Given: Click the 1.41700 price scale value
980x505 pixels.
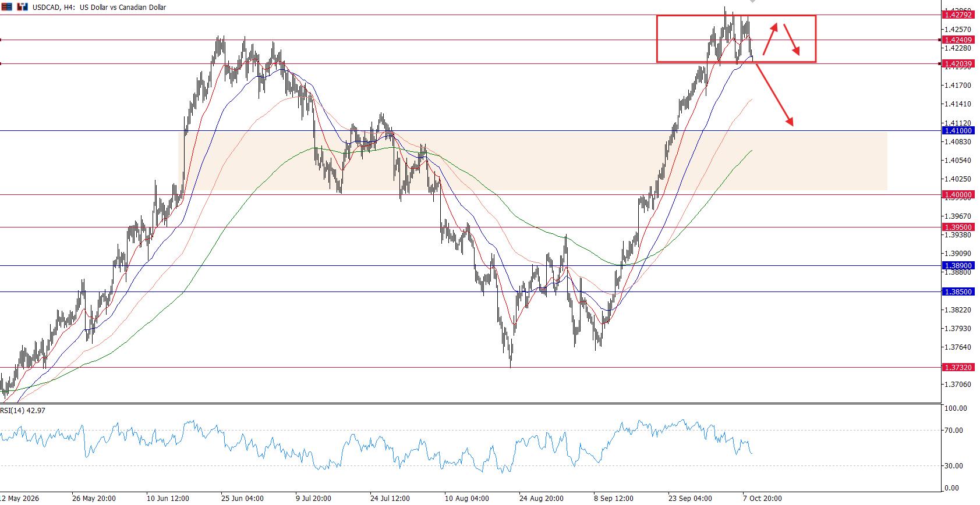Looking at the screenshot, I should tap(957, 86).
